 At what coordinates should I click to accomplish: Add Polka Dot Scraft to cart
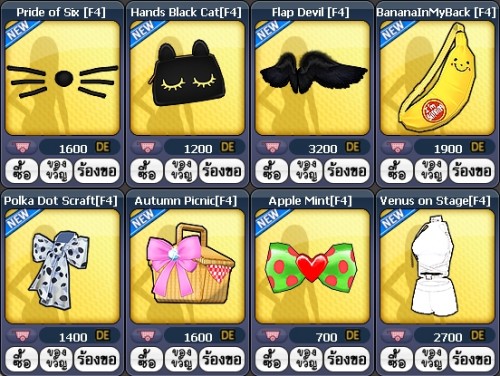(22, 335)
